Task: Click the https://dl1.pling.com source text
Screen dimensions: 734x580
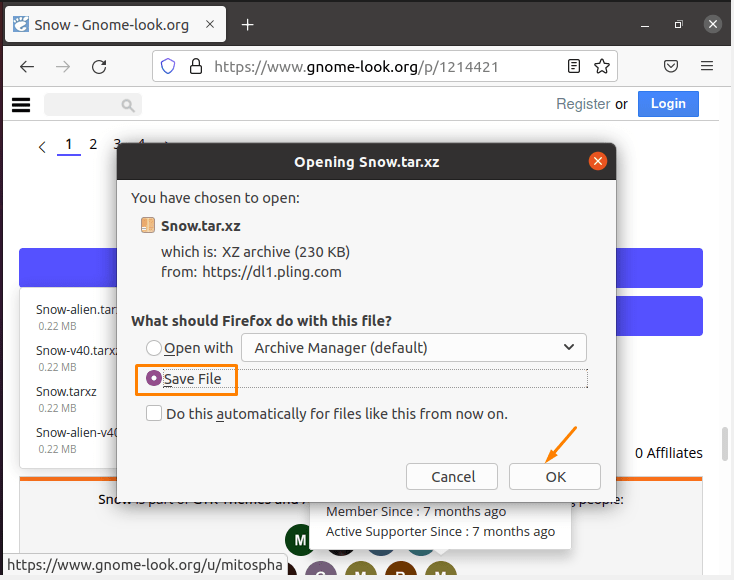Action: coord(272,272)
